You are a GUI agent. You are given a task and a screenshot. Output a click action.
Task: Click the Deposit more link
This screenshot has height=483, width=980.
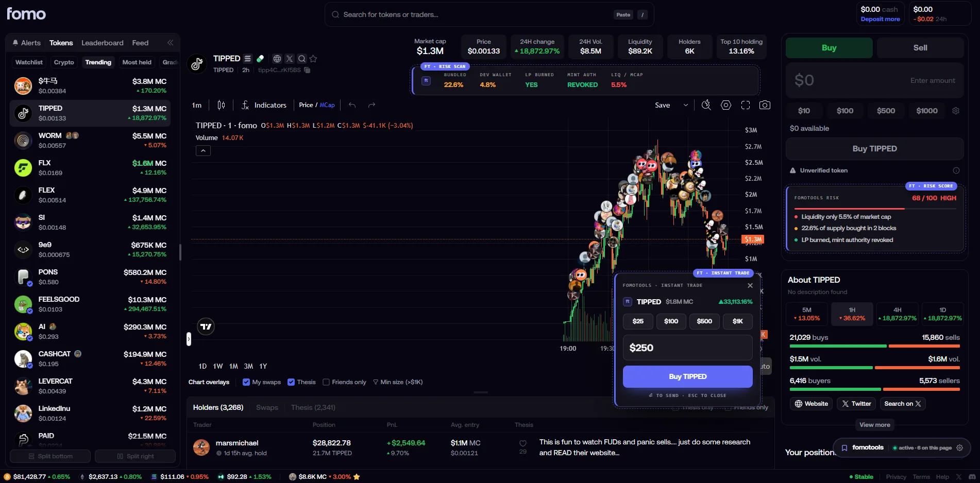[x=881, y=19]
